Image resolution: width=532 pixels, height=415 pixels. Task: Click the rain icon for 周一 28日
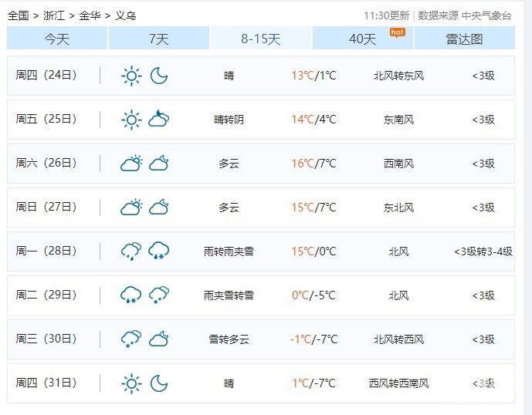(132, 251)
